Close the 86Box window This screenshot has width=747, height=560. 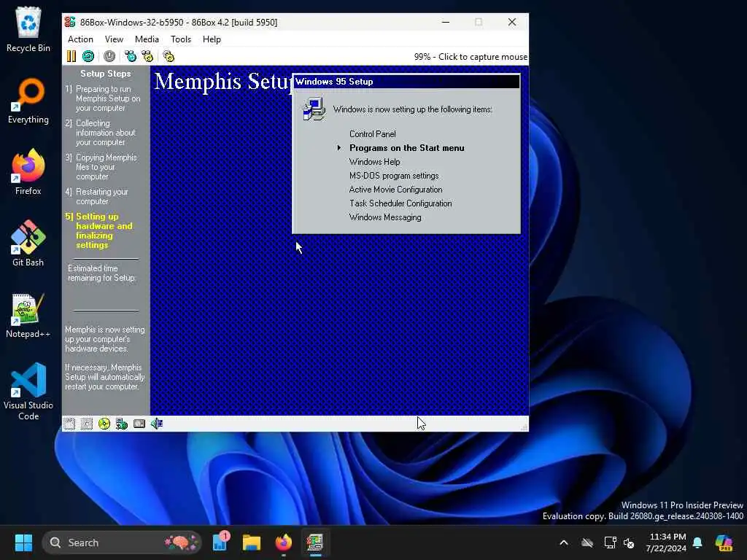pyautogui.click(x=512, y=22)
